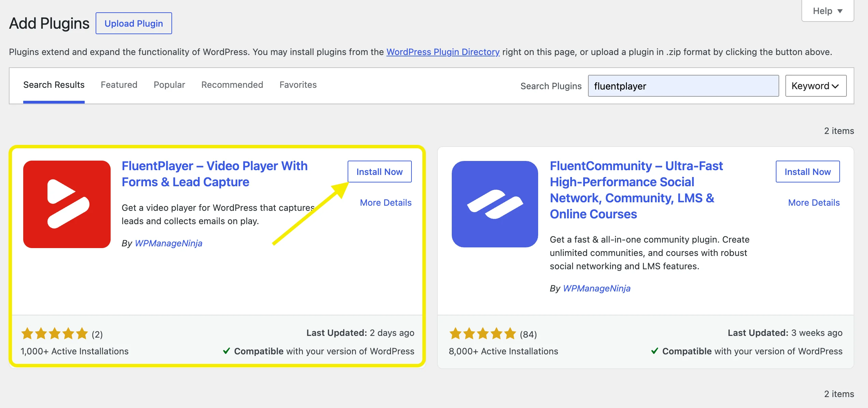Click the Upload Plugin button
This screenshot has width=868, height=408.
pos(134,23)
